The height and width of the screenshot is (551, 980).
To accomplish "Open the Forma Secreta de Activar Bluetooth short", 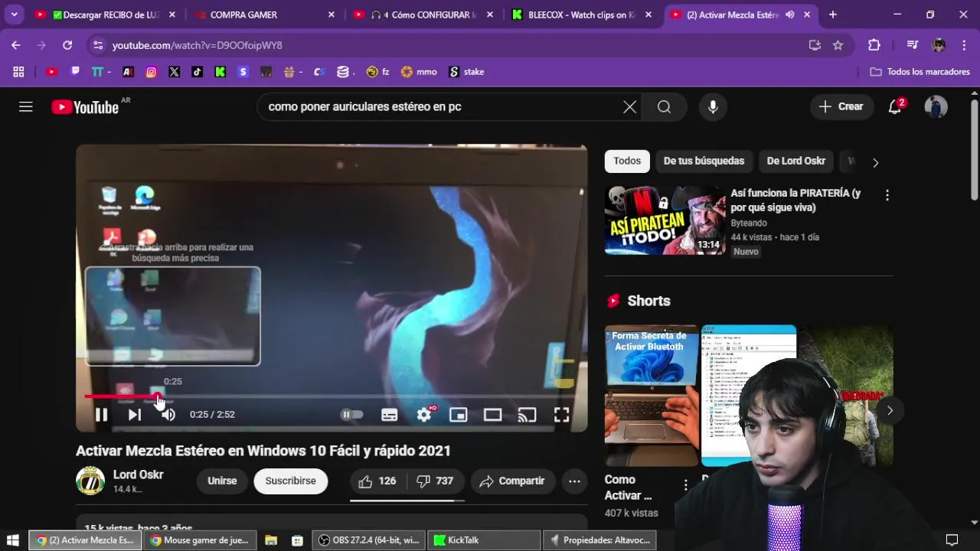I will click(652, 395).
